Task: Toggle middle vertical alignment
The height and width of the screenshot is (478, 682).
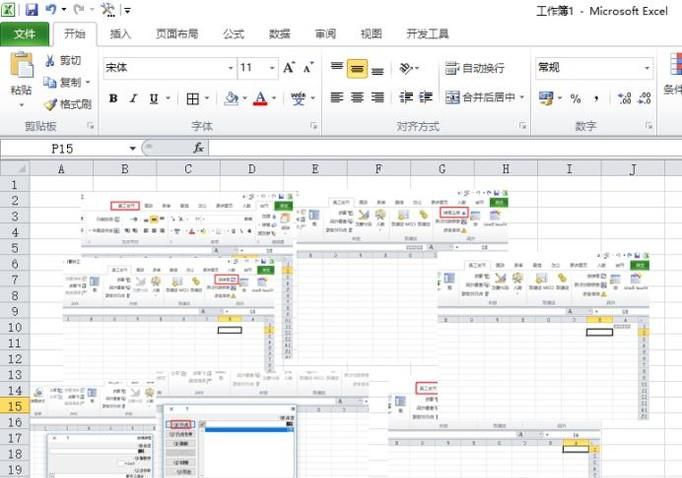Action: pyautogui.click(x=357, y=68)
